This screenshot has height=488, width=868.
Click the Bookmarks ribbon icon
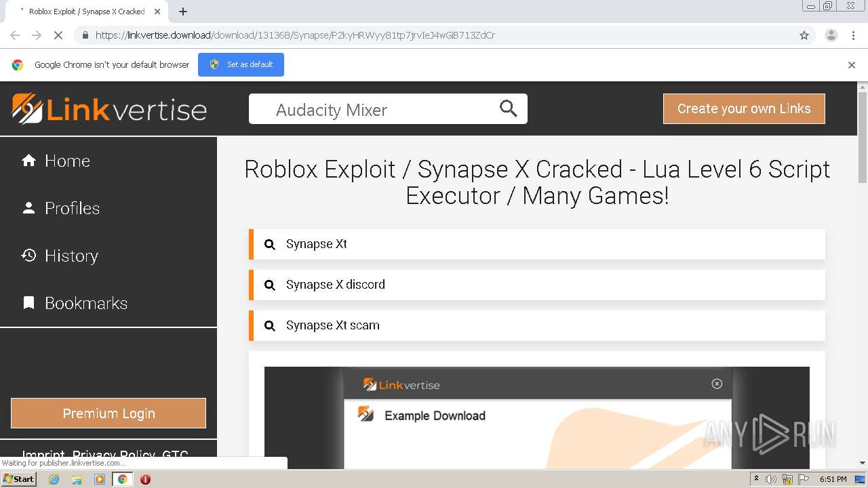(x=28, y=303)
